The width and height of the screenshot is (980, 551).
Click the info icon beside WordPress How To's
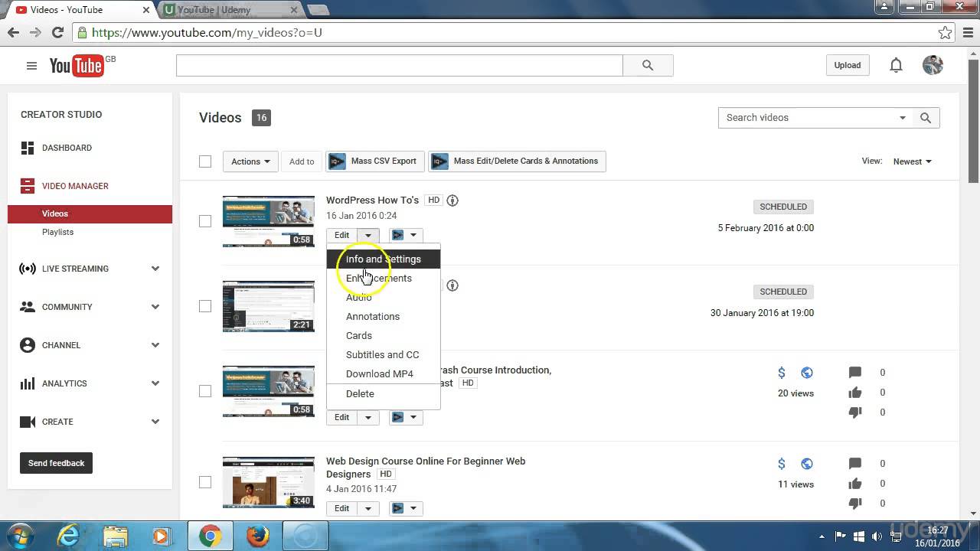coord(452,201)
